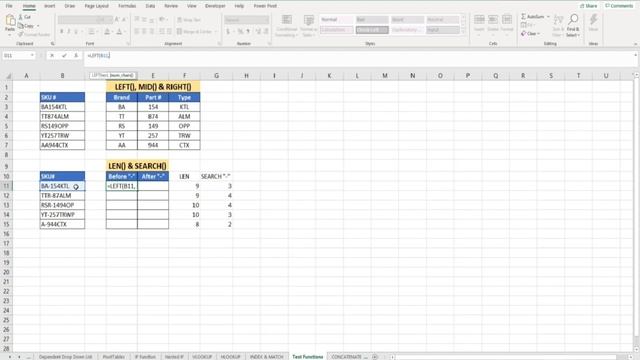
Task: Click the Cut scissors icon
Action: pyautogui.click(x=21, y=17)
